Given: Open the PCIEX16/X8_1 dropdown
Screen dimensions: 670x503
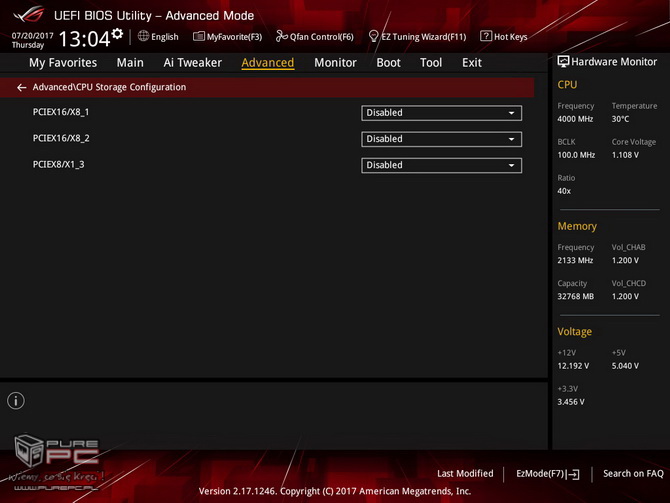Looking at the screenshot, I should tap(441, 113).
